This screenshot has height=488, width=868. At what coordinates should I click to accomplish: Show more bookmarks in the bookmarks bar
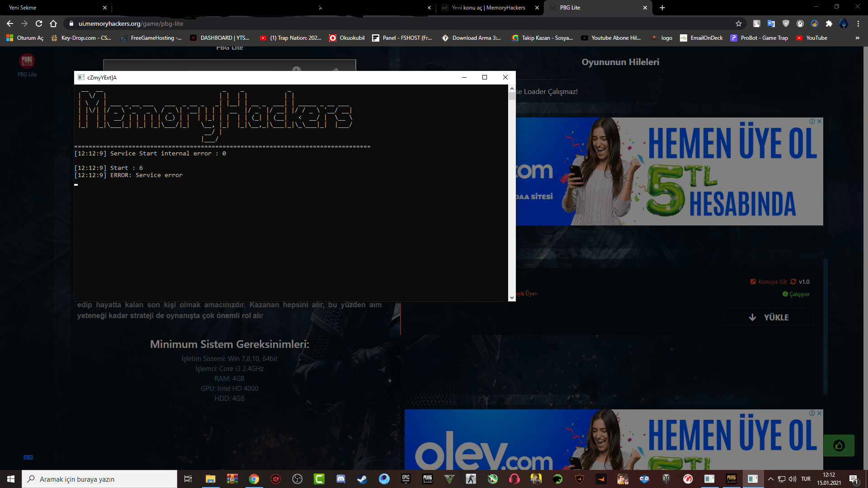click(x=857, y=38)
